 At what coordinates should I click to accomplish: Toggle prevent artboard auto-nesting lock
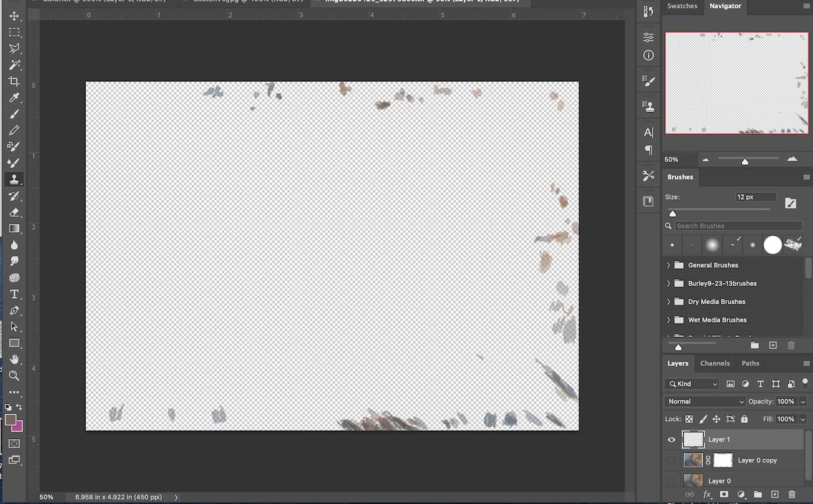[x=730, y=419]
